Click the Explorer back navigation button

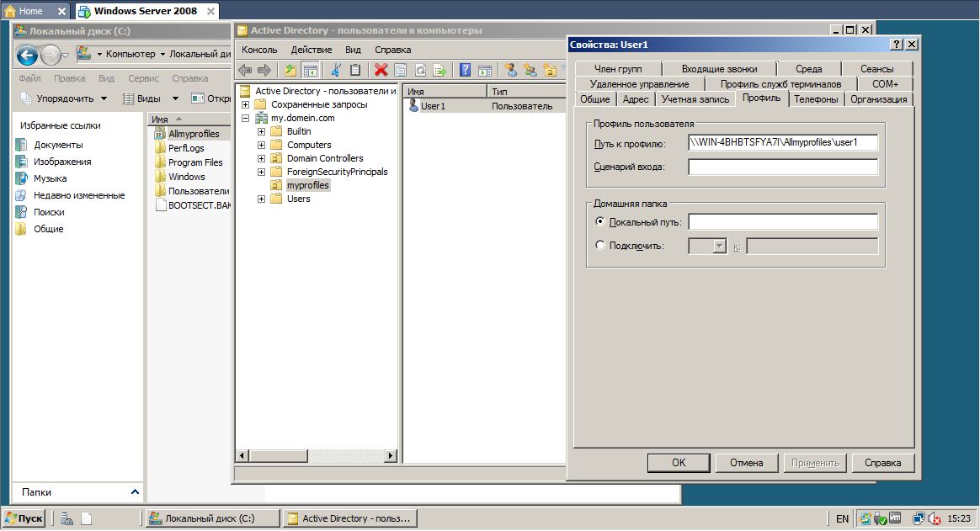point(27,56)
